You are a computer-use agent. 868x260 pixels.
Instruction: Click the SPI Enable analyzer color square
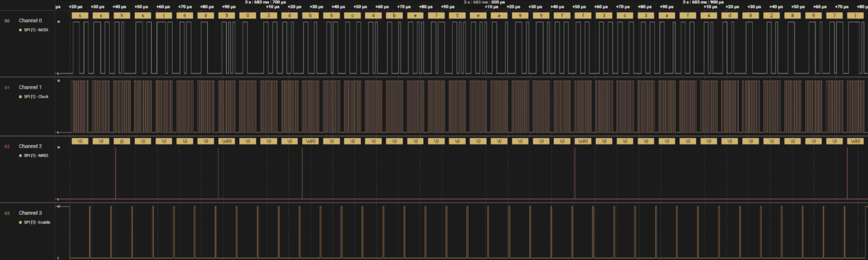click(20, 222)
